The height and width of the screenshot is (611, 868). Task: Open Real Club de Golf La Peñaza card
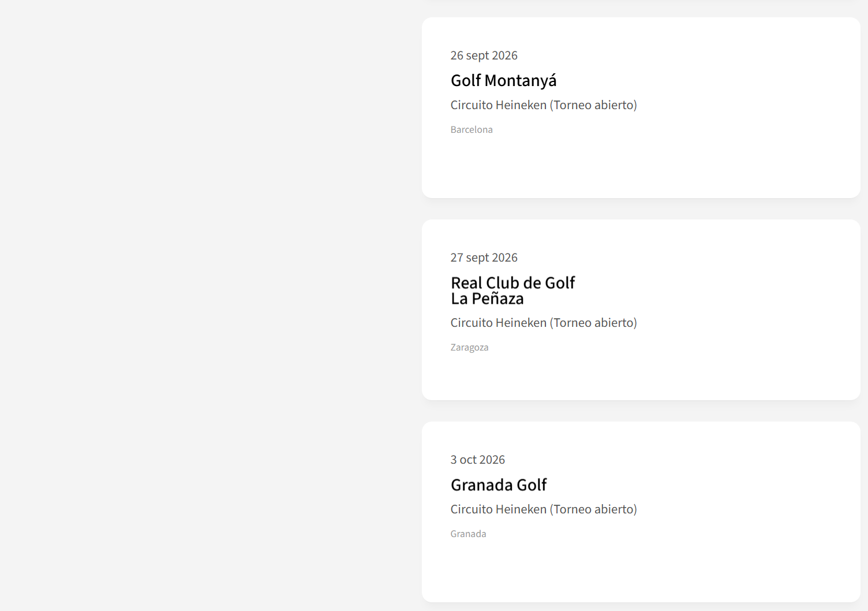tap(512, 283)
